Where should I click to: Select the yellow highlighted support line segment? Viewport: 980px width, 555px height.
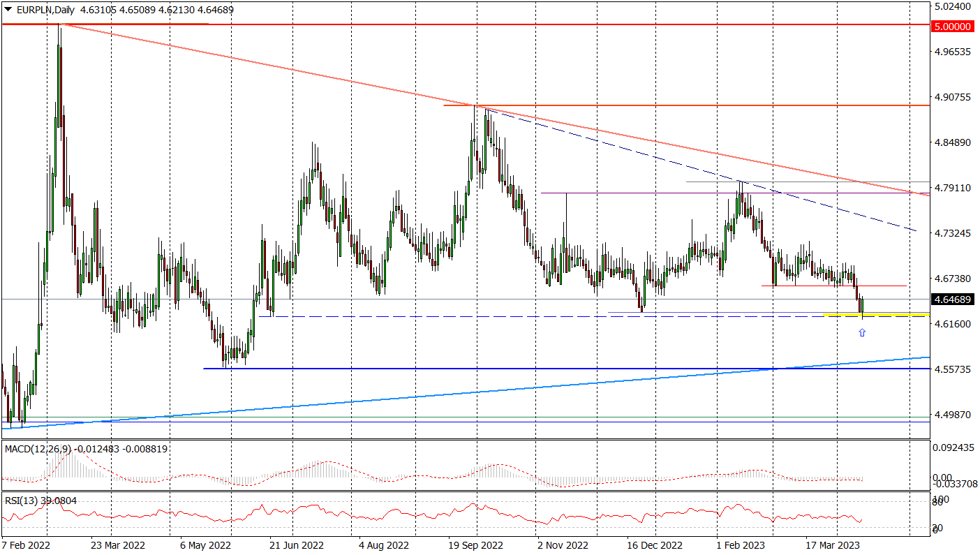[877, 316]
